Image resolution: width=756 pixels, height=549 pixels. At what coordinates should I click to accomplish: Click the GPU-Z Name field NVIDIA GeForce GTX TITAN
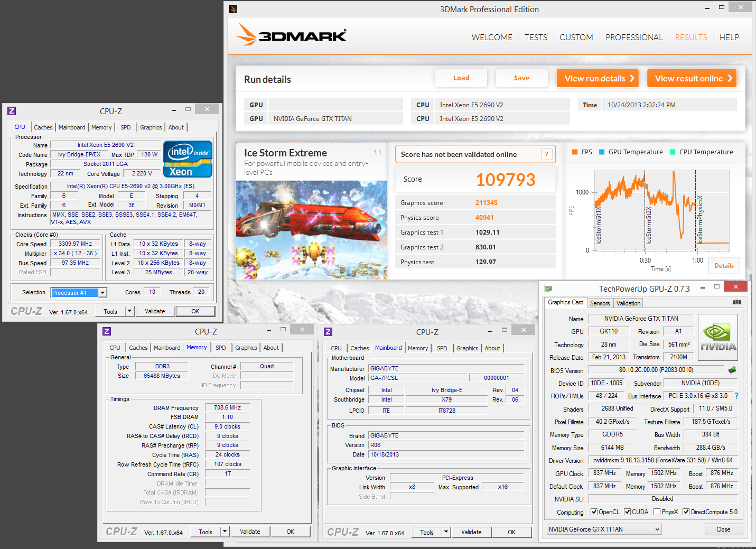[x=641, y=319]
